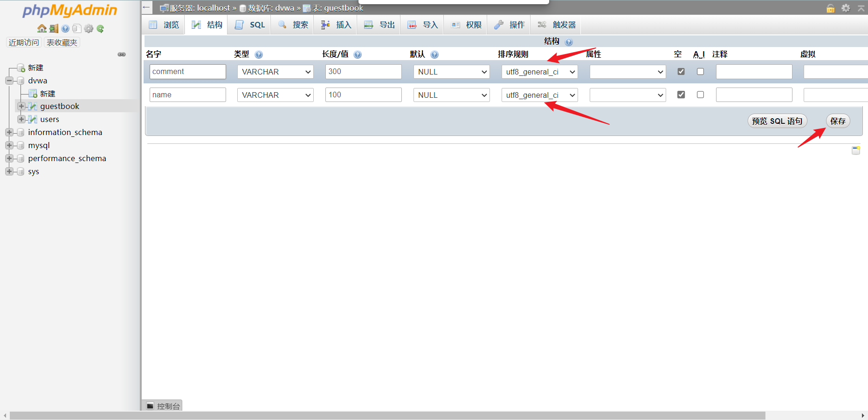The width and height of the screenshot is (868, 420).
Task: Click the yellow padlock icon at top right
Action: (x=831, y=8)
